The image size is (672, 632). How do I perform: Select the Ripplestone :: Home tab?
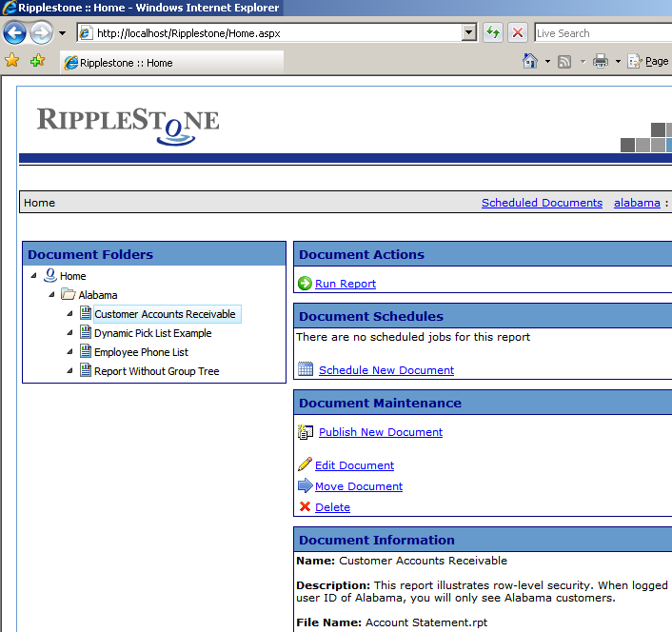[172, 63]
